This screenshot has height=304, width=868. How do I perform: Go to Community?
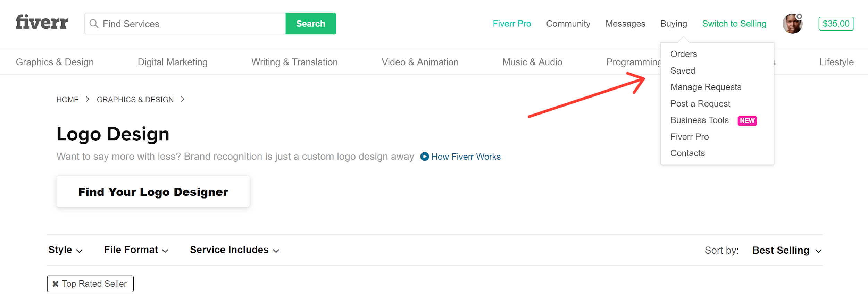tap(568, 24)
